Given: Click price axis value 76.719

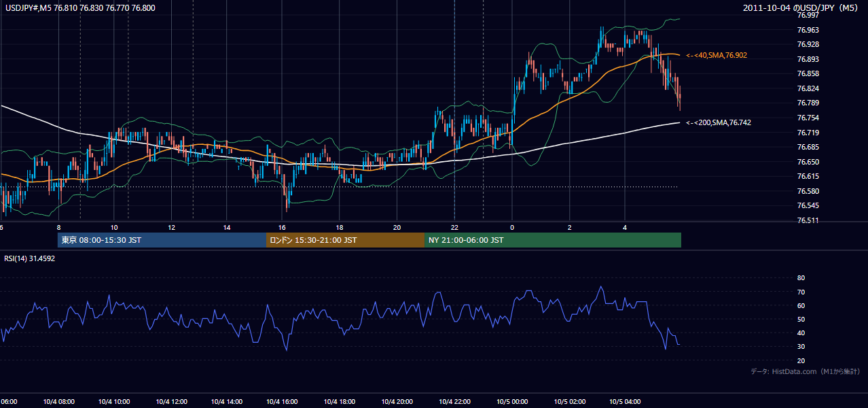Looking at the screenshot, I should click(808, 133).
